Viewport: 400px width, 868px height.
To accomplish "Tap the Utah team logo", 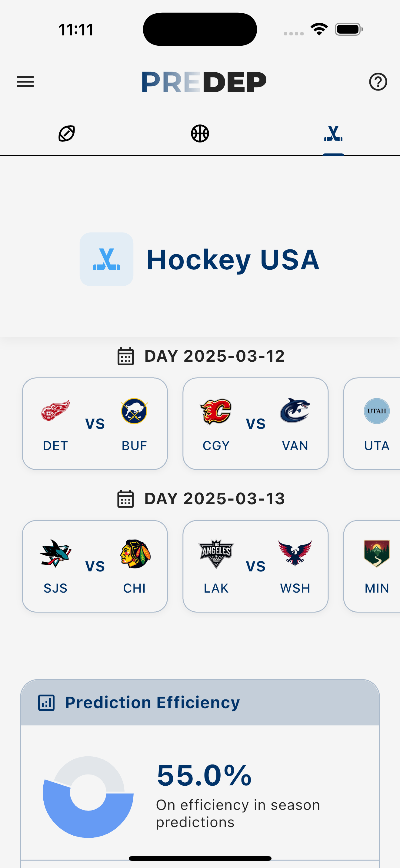I will coord(377,411).
